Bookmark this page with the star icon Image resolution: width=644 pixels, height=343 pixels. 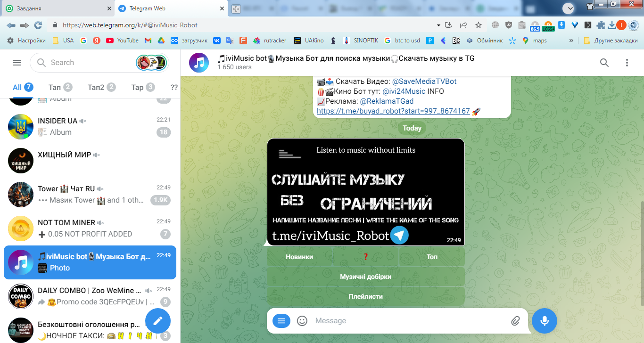point(479,25)
